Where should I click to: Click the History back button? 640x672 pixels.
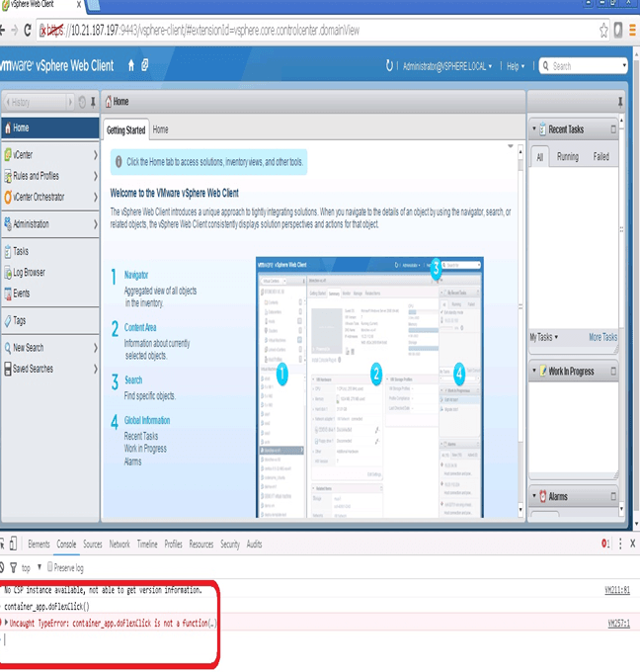36,103
